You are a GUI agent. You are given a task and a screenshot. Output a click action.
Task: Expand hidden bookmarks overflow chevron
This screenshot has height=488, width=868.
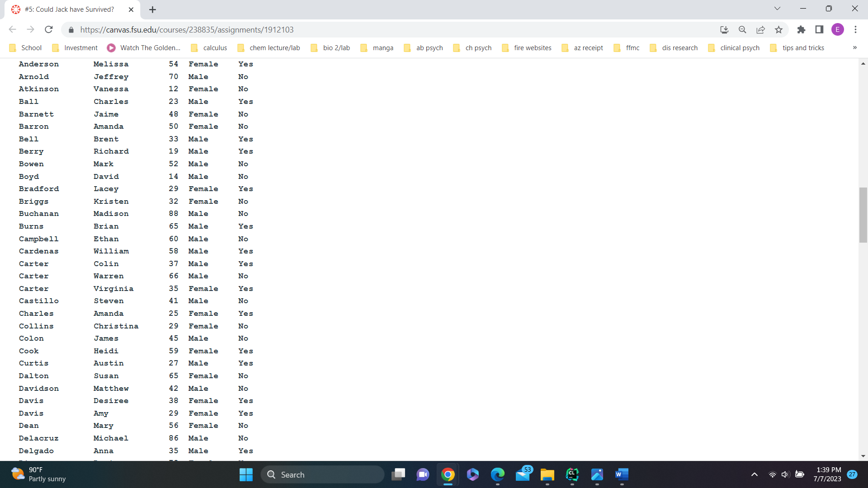click(x=854, y=48)
